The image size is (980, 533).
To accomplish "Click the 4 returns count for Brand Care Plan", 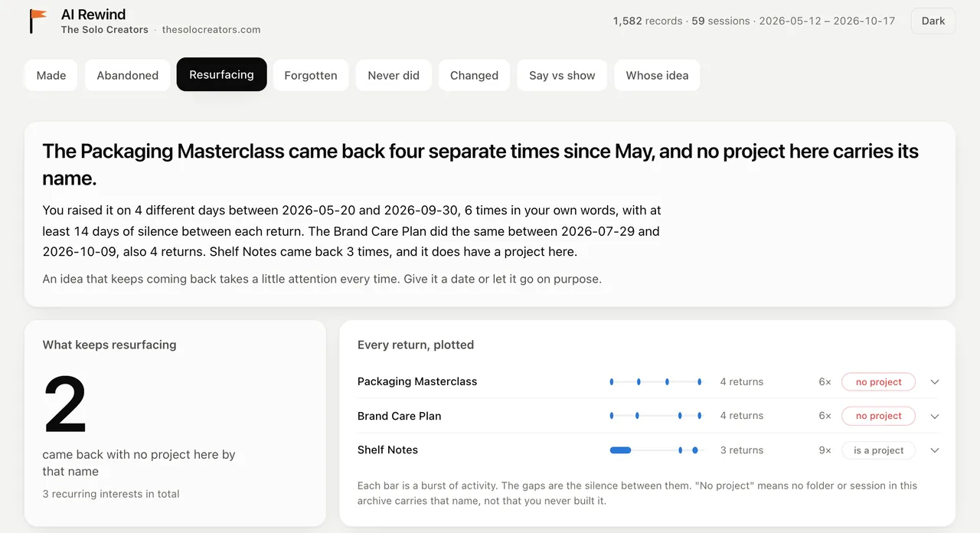I will point(742,416).
